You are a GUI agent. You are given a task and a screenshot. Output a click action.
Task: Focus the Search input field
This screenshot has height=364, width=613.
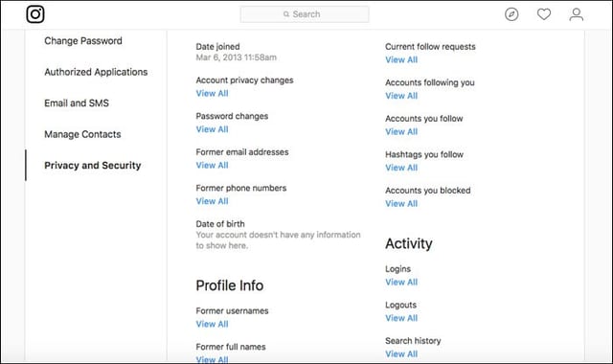click(x=305, y=14)
